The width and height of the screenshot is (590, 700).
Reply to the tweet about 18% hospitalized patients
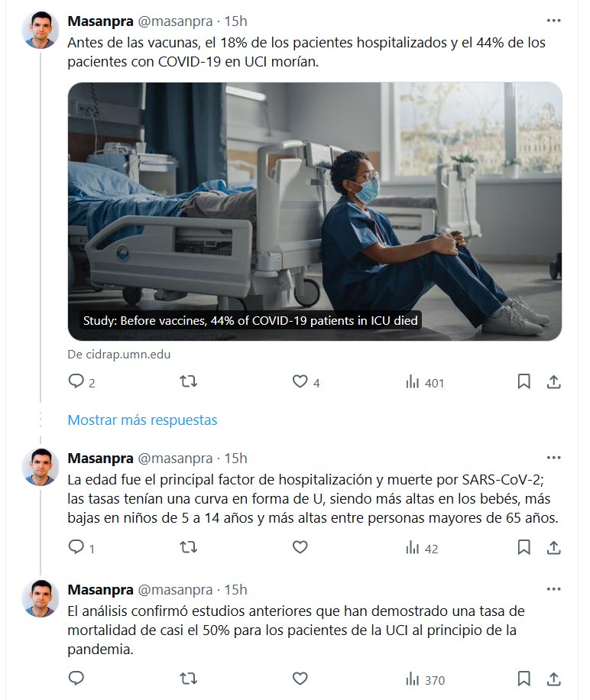pyautogui.click(x=76, y=381)
